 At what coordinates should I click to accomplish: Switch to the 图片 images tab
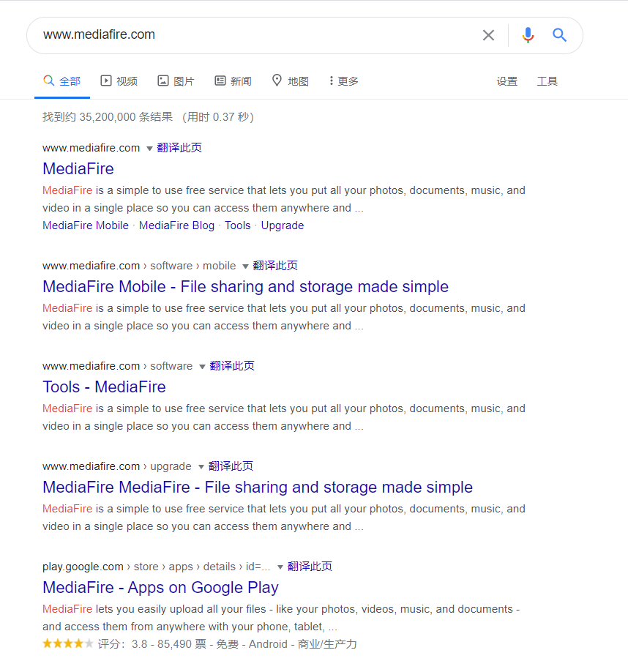point(176,81)
